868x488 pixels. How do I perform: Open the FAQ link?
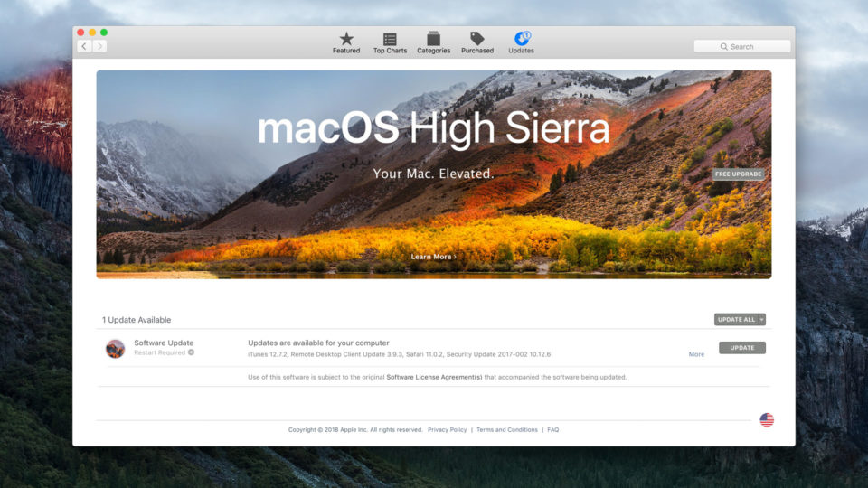point(553,430)
